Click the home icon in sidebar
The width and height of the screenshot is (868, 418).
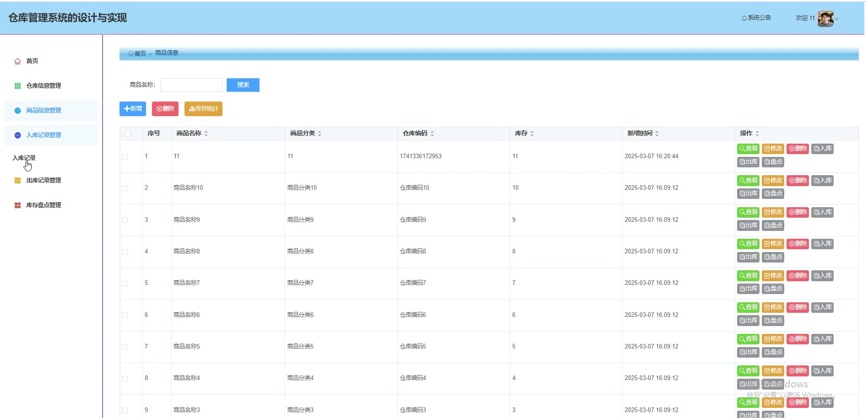17,61
